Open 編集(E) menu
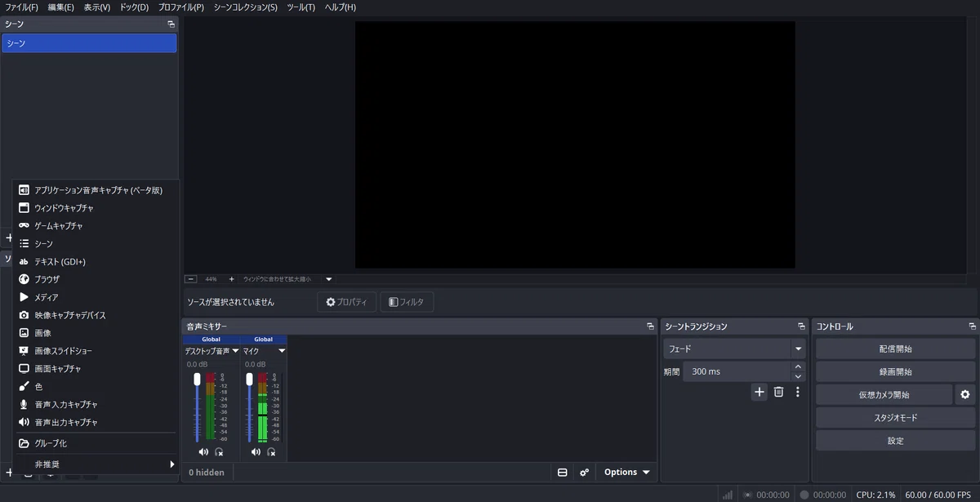Viewport: 980px width, 502px height. click(x=60, y=7)
